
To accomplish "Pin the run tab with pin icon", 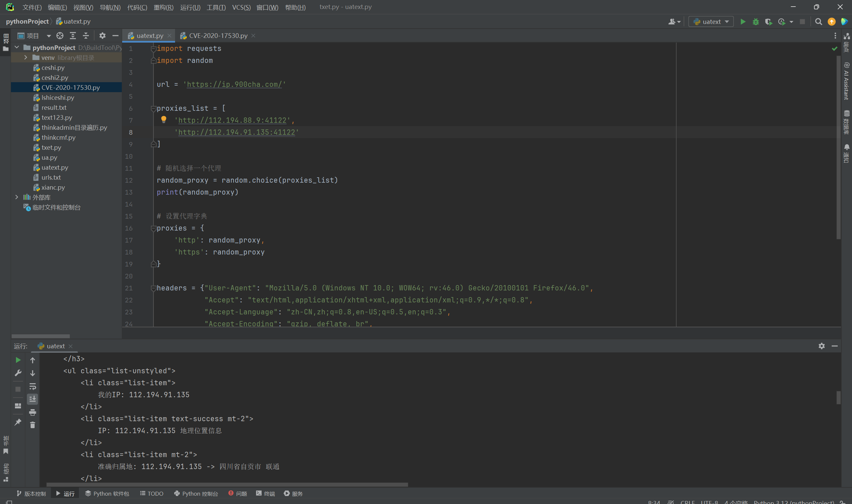I will (18, 422).
